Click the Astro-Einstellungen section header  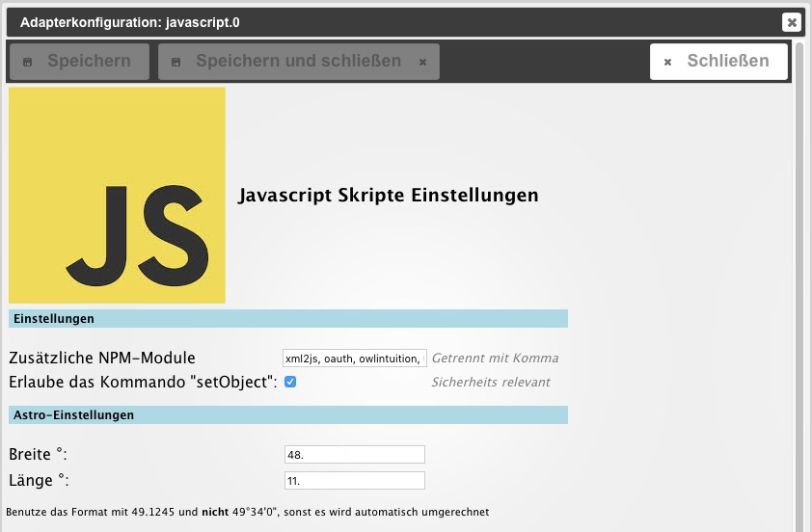point(287,415)
